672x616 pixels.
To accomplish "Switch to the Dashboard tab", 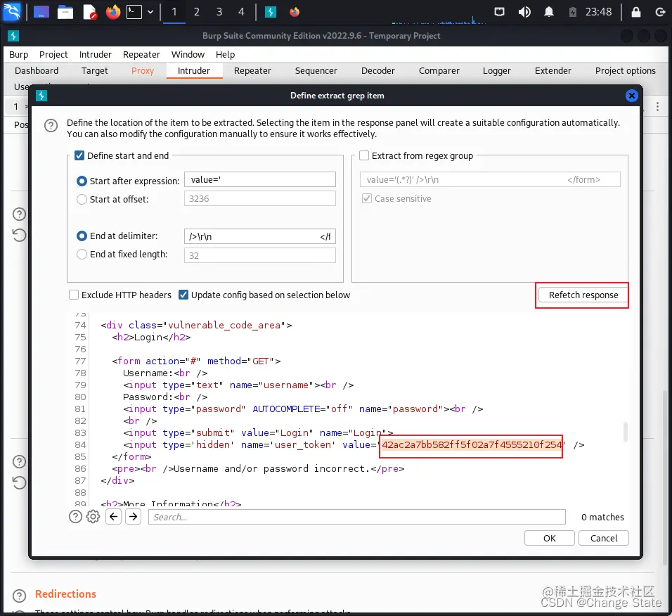I will coord(37,71).
